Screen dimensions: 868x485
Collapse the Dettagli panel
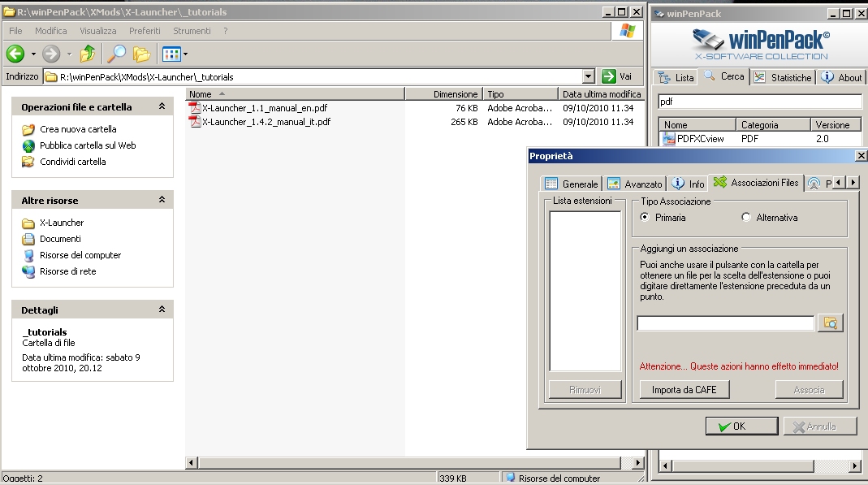coord(162,309)
